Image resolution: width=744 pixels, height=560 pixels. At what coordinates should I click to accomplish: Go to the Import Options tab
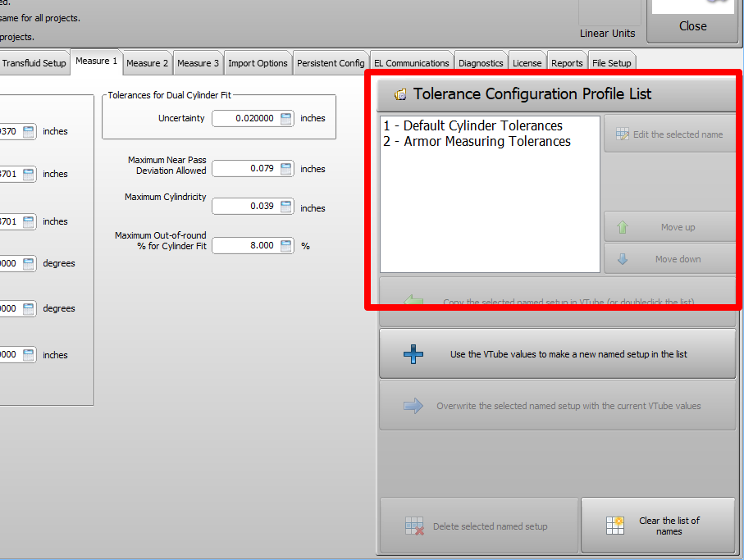258,63
